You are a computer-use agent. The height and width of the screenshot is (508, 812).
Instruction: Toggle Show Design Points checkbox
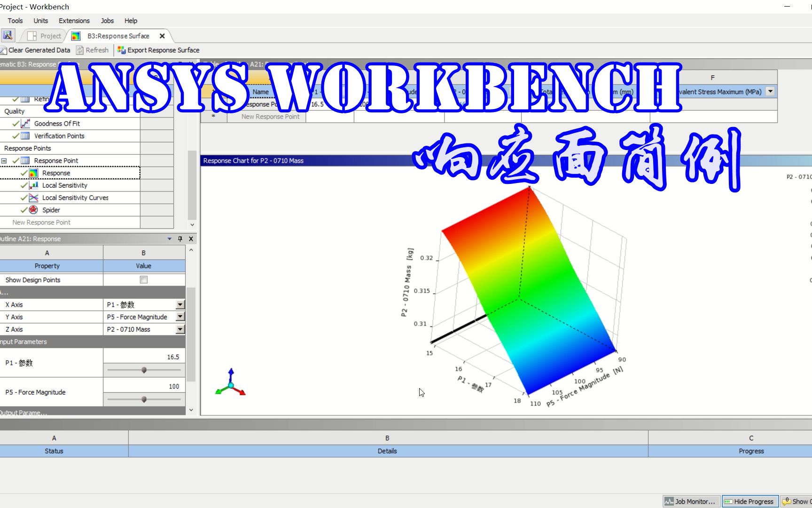(144, 280)
